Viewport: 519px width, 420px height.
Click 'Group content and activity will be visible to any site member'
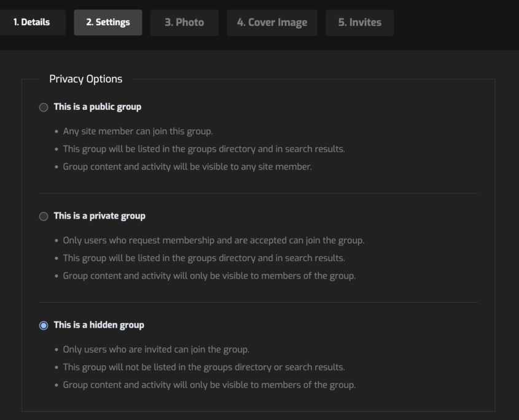click(187, 166)
